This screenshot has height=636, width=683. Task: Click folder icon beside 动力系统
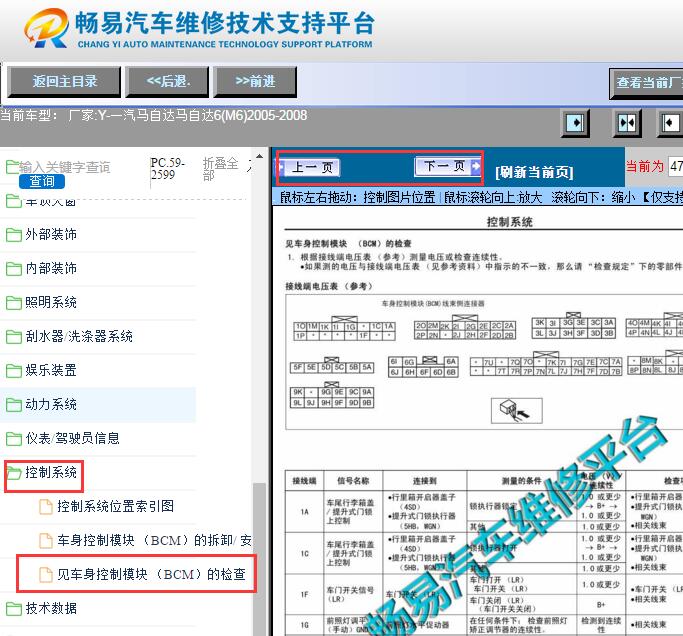click(x=14, y=405)
